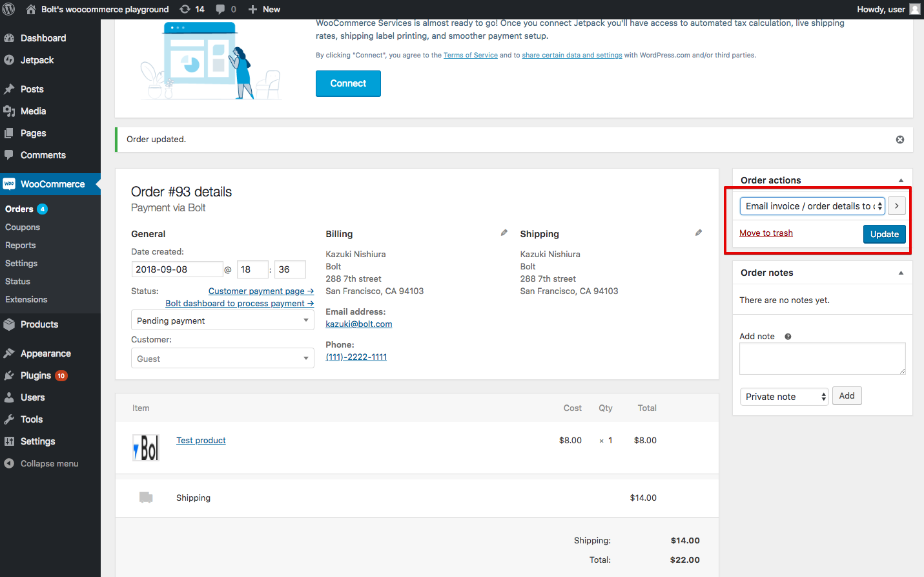Open Test product link
Image resolution: width=924 pixels, height=577 pixels.
point(201,441)
